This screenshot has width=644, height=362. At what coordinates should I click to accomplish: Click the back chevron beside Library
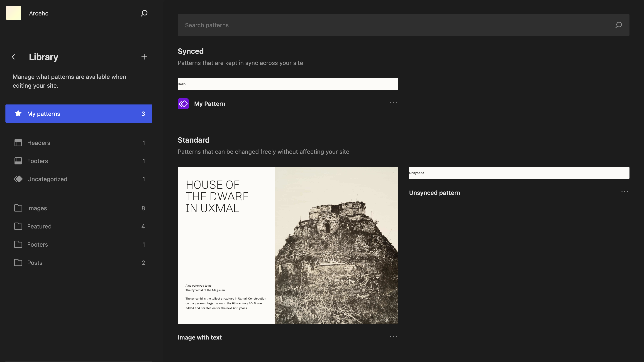coord(14,57)
